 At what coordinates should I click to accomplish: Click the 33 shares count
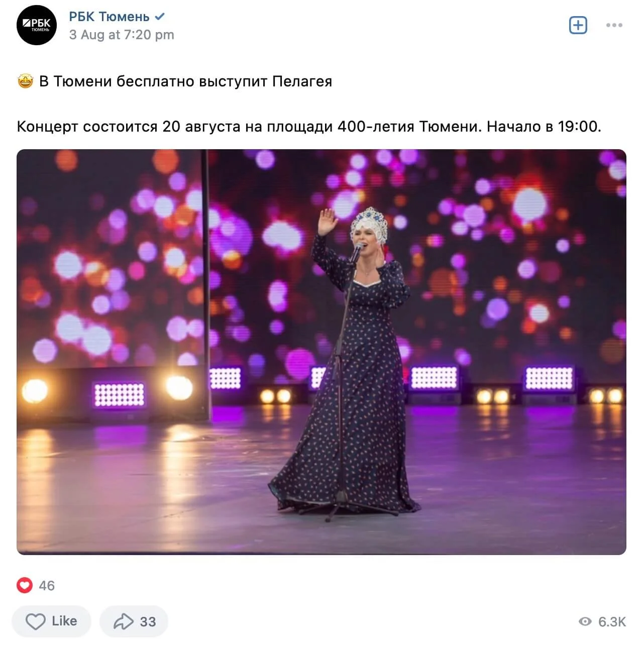pyautogui.click(x=148, y=622)
